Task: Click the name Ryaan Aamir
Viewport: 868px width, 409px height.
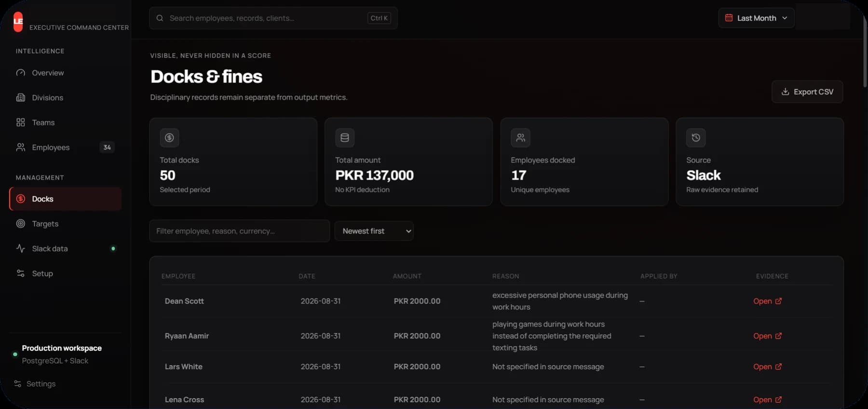Action: [x=187, y=336]
